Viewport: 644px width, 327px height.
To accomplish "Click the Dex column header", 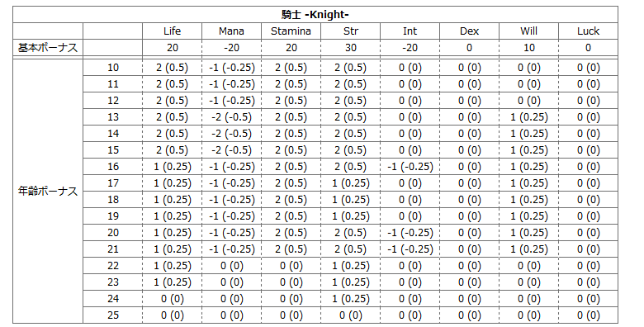I will tap(469, 31).
